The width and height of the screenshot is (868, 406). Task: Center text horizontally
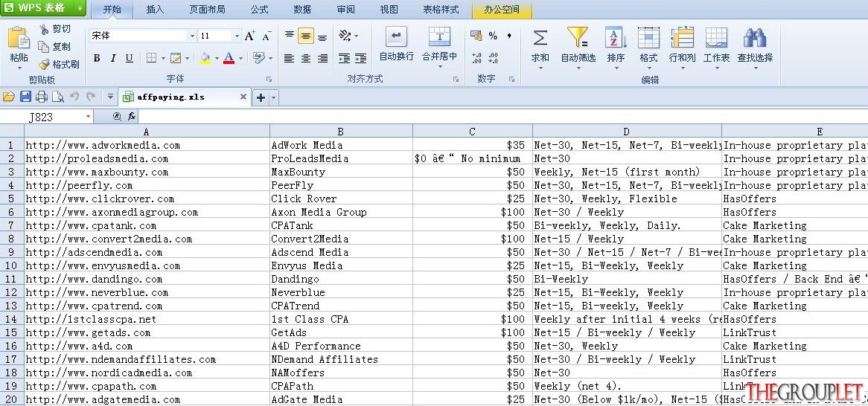[x=306, y=58]
